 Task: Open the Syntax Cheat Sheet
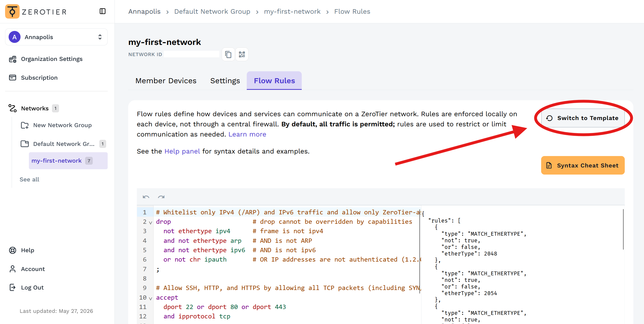click(x=583, y=165)
